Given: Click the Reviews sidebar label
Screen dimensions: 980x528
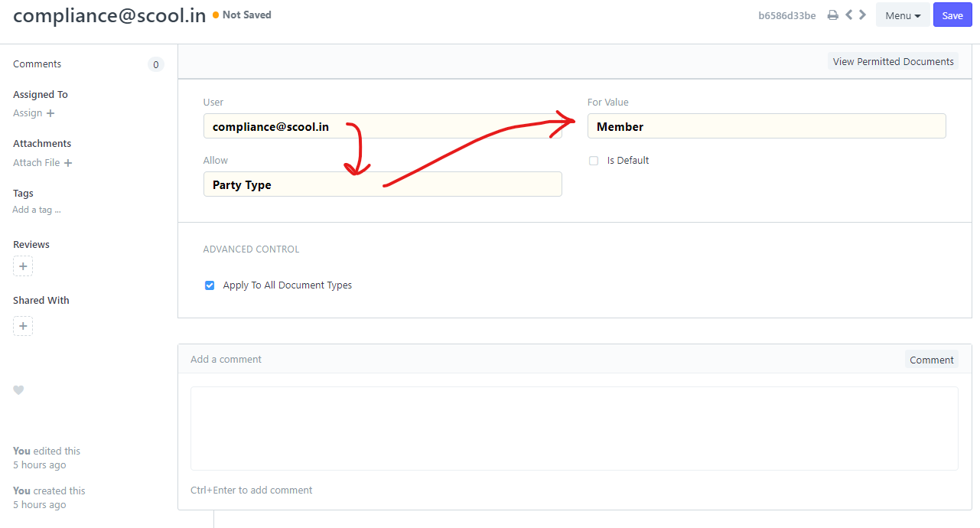Looking at the screenshot, I should (x=31, y=245).
